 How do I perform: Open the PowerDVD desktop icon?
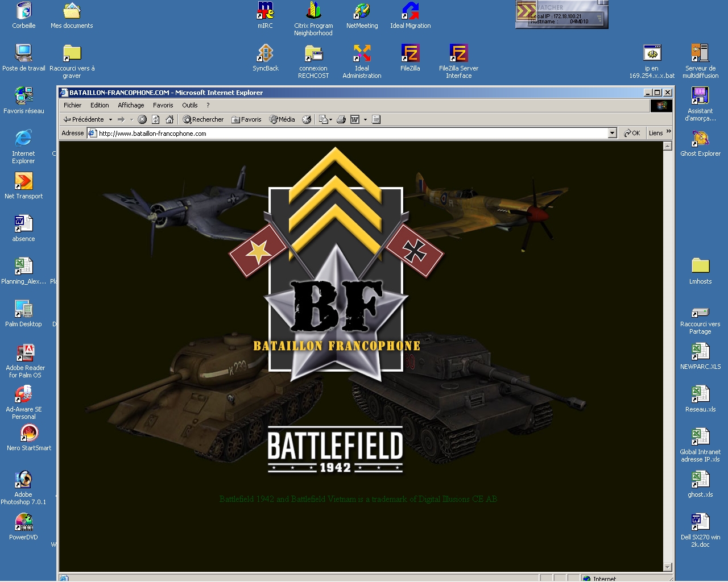point(23,527)
